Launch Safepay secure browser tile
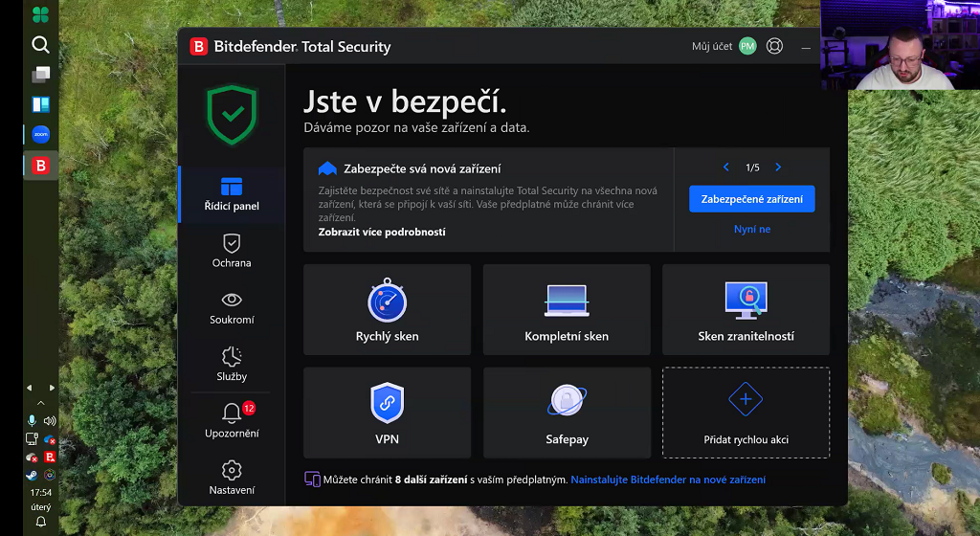This screenshot has width=980, height=536. pos(567,413)
